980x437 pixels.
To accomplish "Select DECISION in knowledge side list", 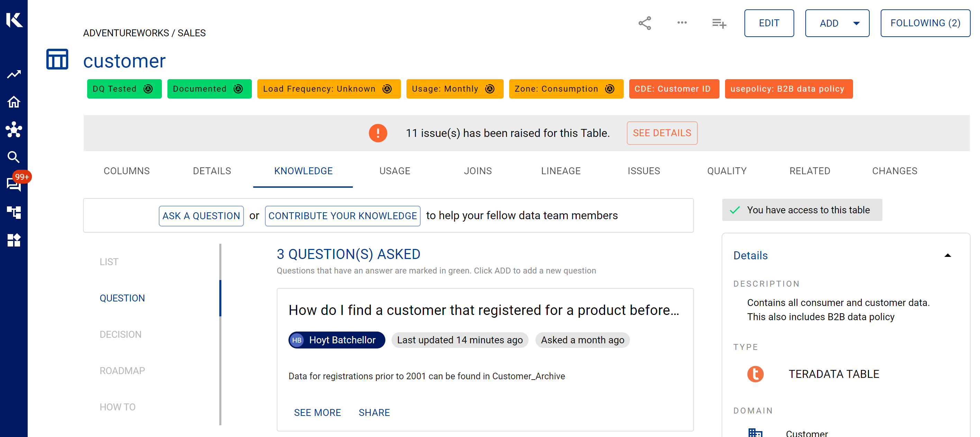I will coord(120,334).
